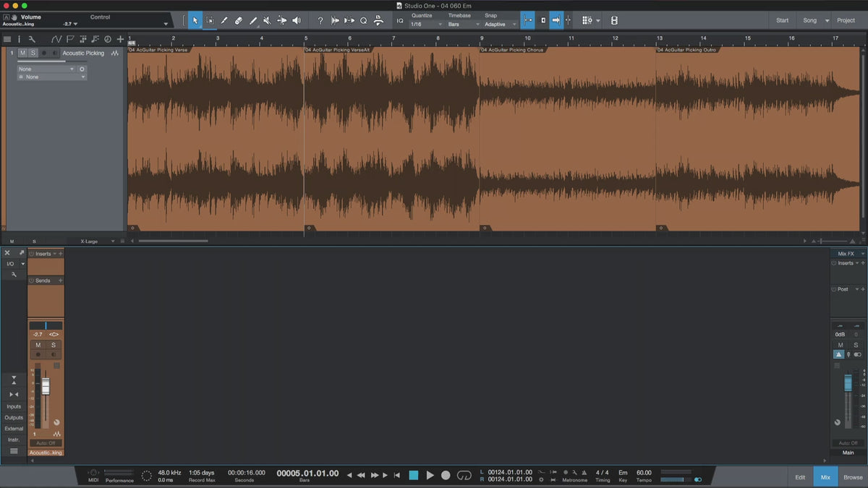This screenshot has width=868, height=488.
Task: Click the Paint line tool
Action: [252, 21]
